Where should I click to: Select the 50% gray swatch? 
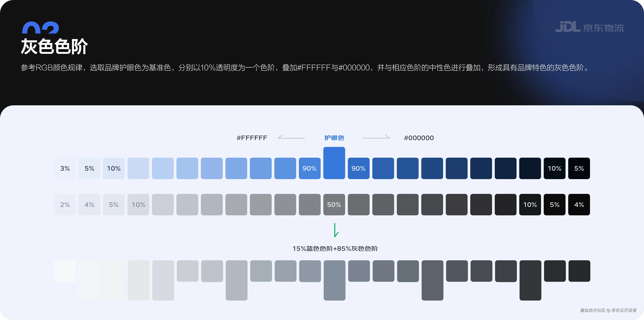pos(334,204)
